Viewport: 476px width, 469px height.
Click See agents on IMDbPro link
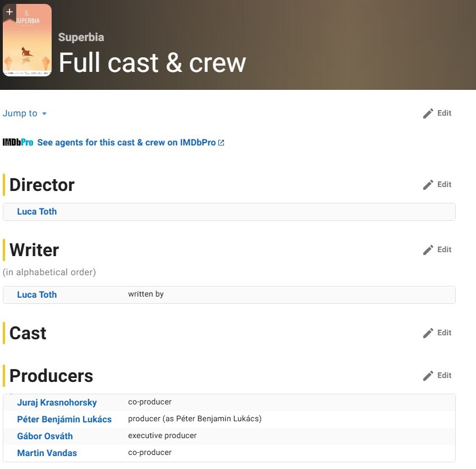[126, 143]
